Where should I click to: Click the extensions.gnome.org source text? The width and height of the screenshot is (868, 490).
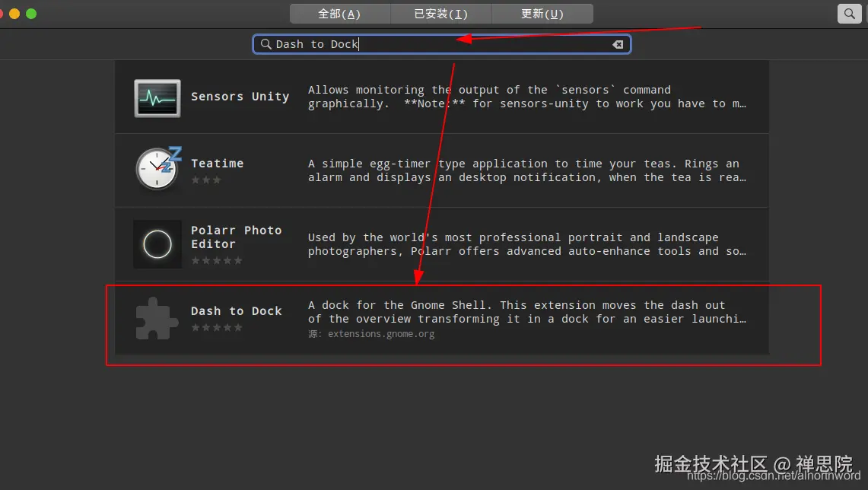[371, 334]
